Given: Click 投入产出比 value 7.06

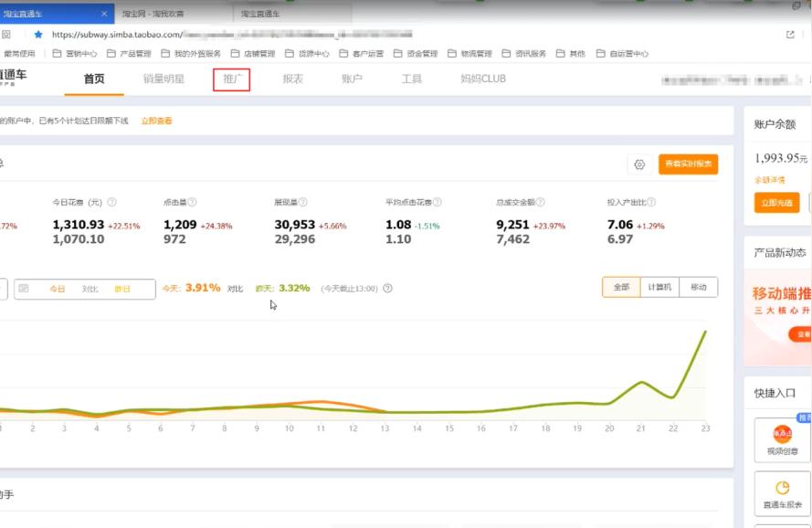Looking at the screenshot, I should click(620, 225).
